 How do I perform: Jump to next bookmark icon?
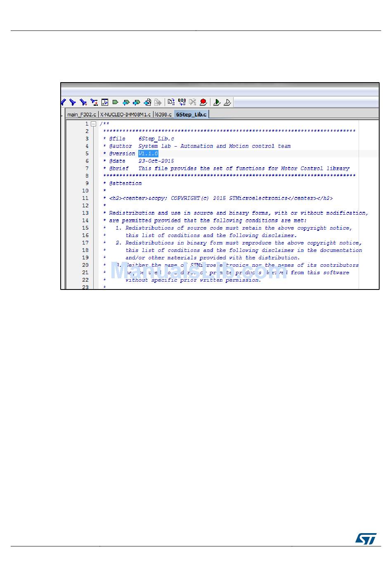pyautogui.click(x=137, y=102)
